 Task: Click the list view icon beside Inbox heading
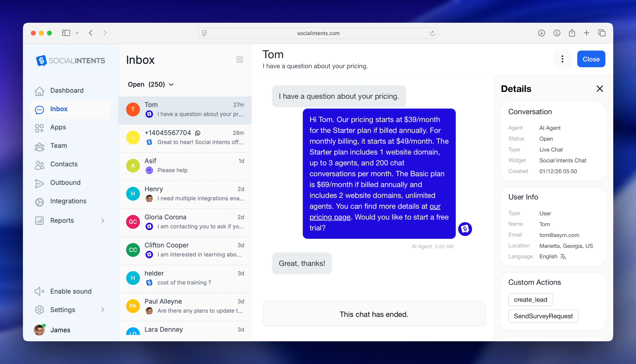coord(239,59)
